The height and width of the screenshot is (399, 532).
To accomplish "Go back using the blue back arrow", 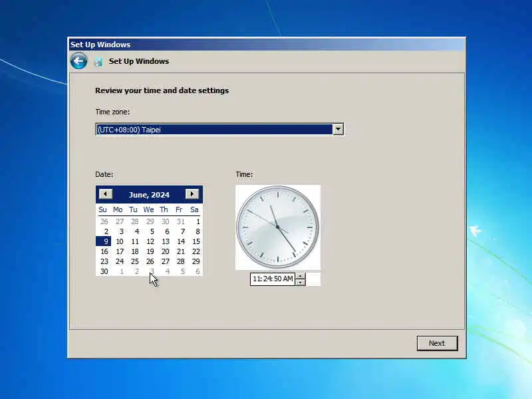I will click(x=78, y=61).
